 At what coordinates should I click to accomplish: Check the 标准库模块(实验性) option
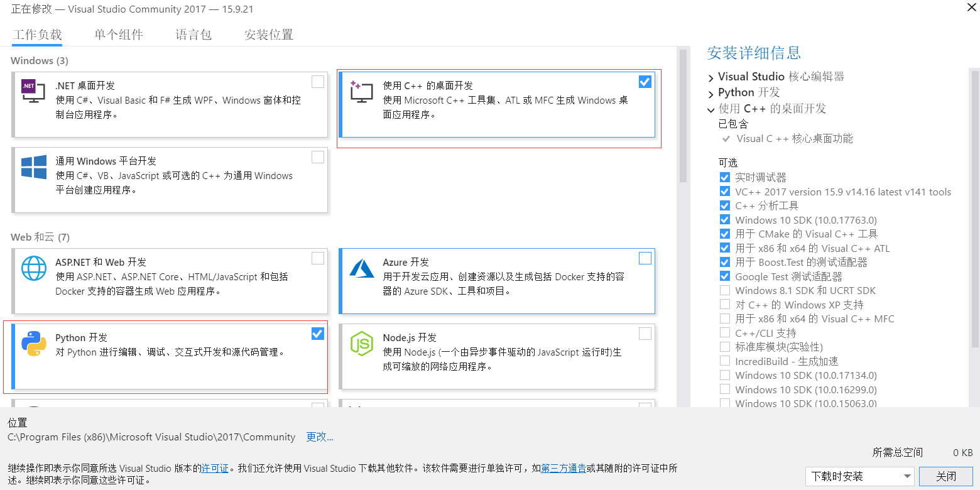pos(725,347)
